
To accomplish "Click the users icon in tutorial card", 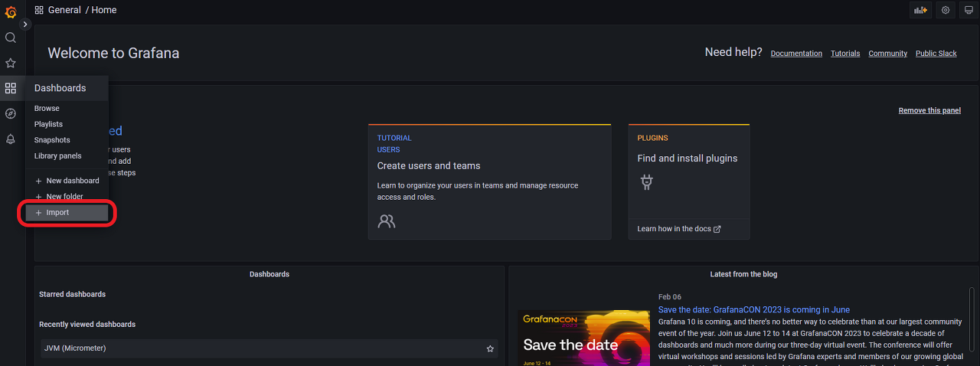I will [x=387, y=221].
